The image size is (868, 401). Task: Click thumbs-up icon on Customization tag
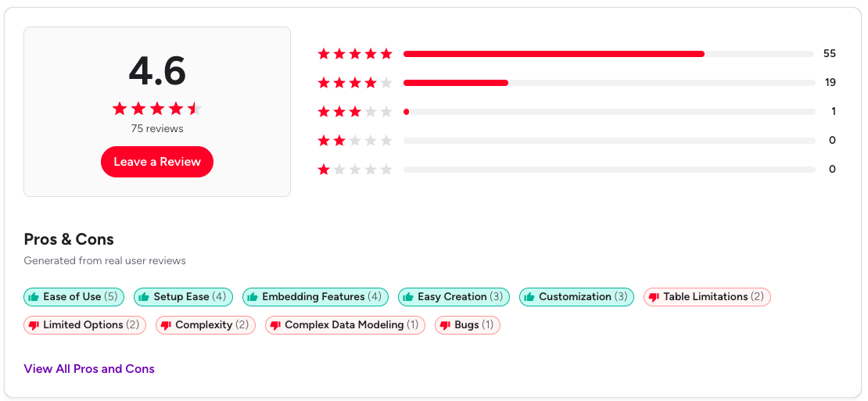point(529,297)
